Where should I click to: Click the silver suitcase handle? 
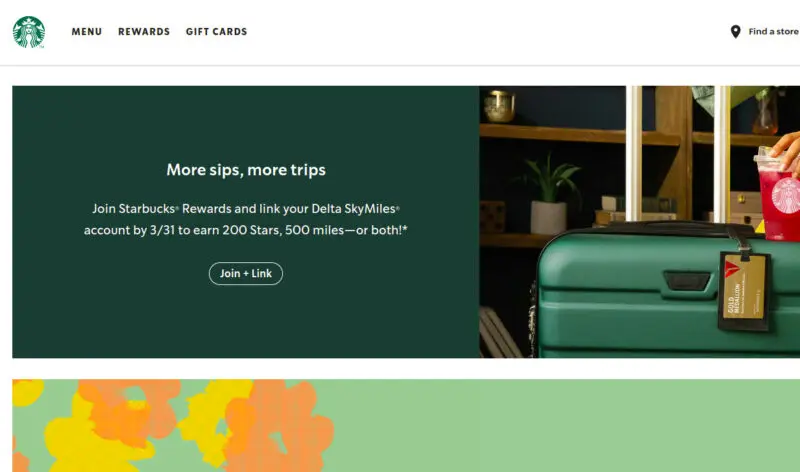click(x=634, y=153)
